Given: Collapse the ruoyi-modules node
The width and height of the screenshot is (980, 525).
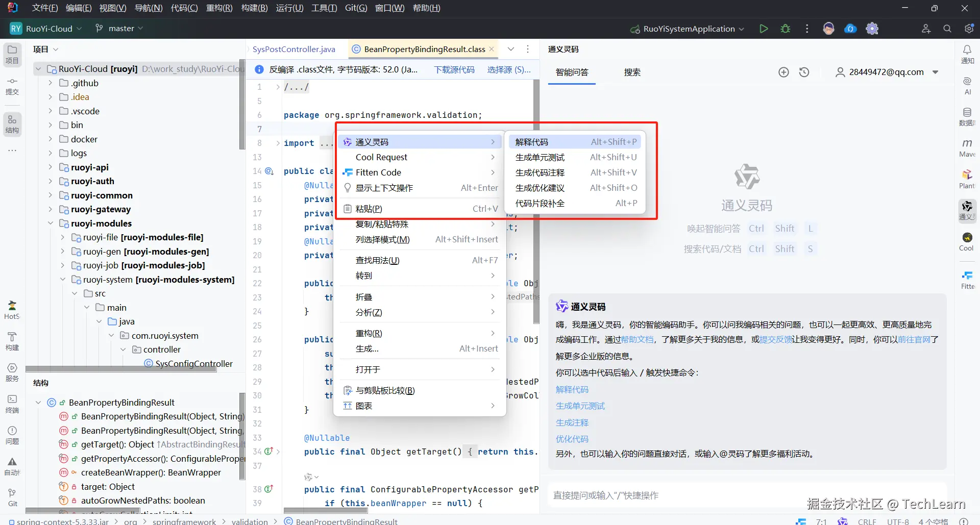Looking at the screenshot, I should click(x=50, y=223).
